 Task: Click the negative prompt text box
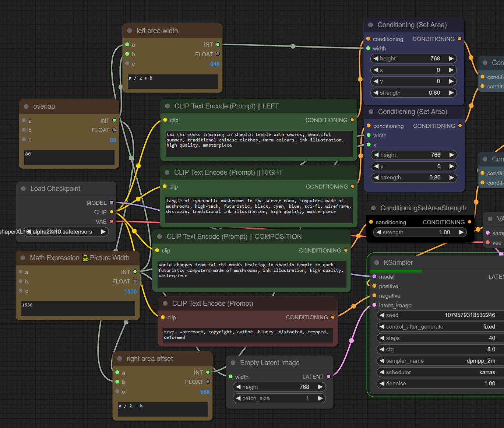[x=248, y=335]
